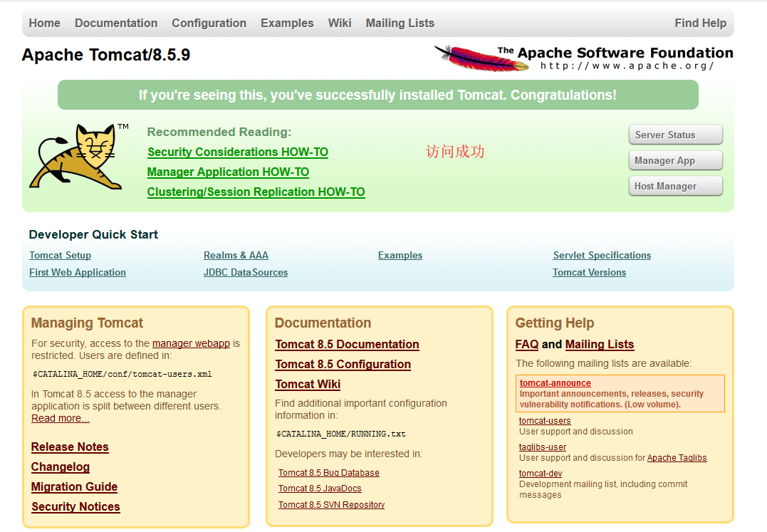This screenshot has height=532, width=767.
Task: Open the Documentation navigation item
Action: 116,23
